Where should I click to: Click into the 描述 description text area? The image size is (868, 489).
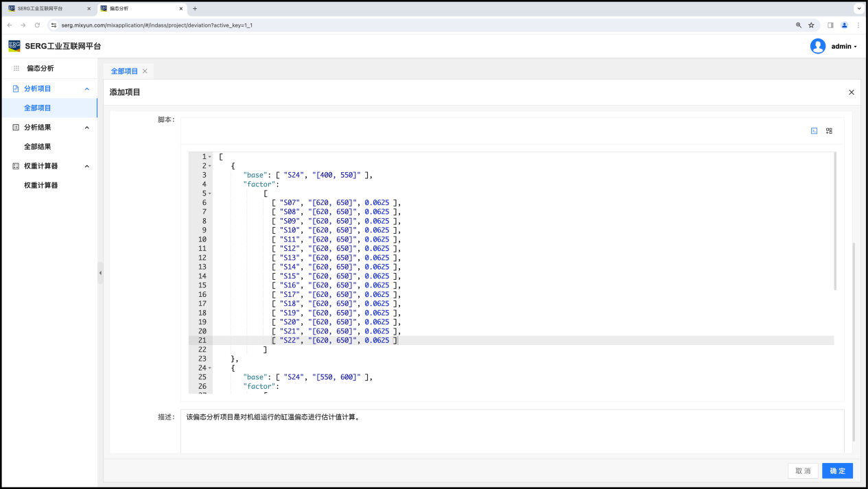(x=511, y=432)
